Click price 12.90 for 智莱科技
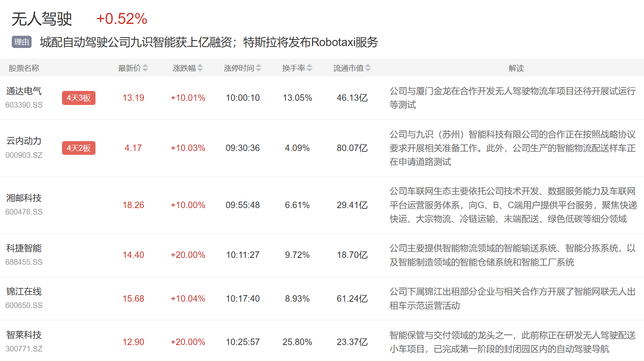The width and height of the screenshot is (644, 361). pos(133,342)
